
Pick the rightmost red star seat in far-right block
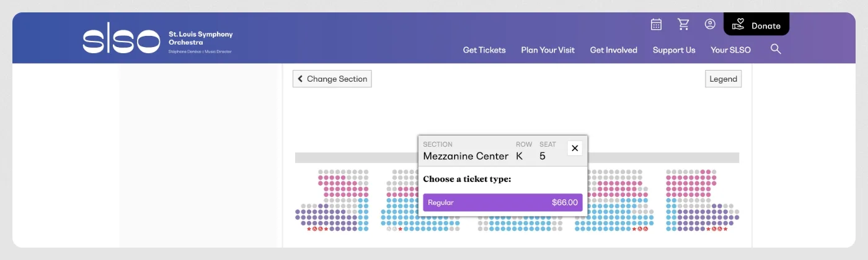tap(725, 229)
